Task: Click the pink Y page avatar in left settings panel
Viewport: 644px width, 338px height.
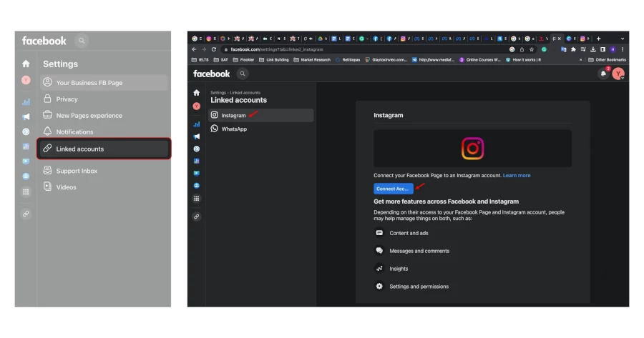Action: click(26, 80)
